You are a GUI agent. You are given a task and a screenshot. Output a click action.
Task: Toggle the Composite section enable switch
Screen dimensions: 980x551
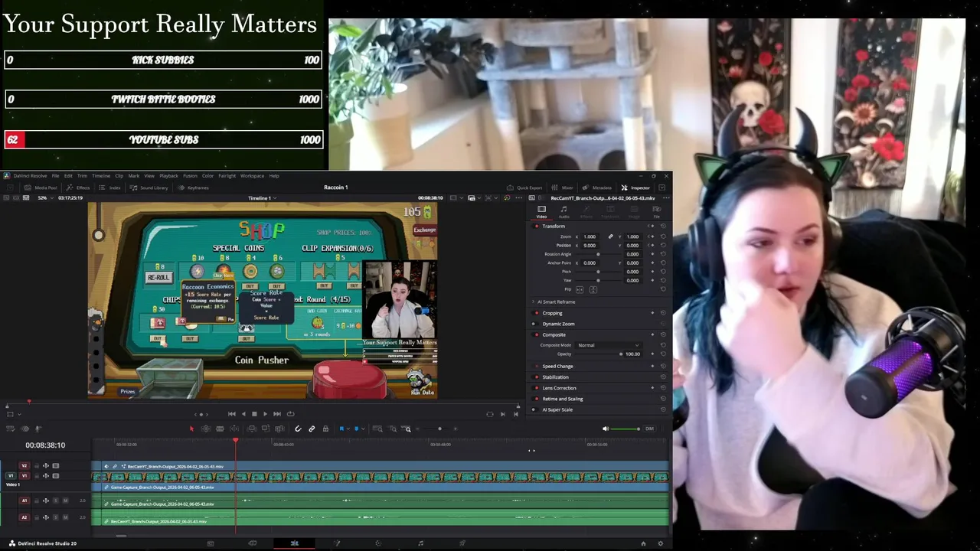[534, 334]
